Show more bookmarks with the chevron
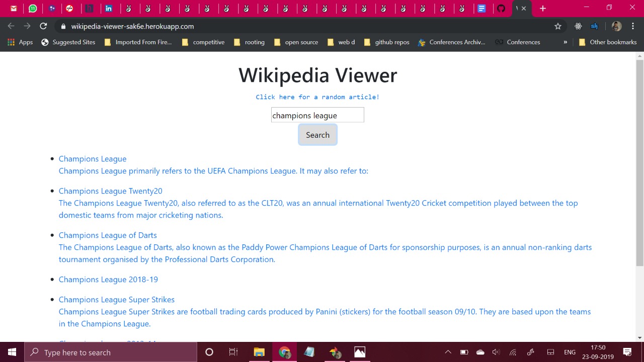This screenshot has height=362, width=644. point(565,42)
